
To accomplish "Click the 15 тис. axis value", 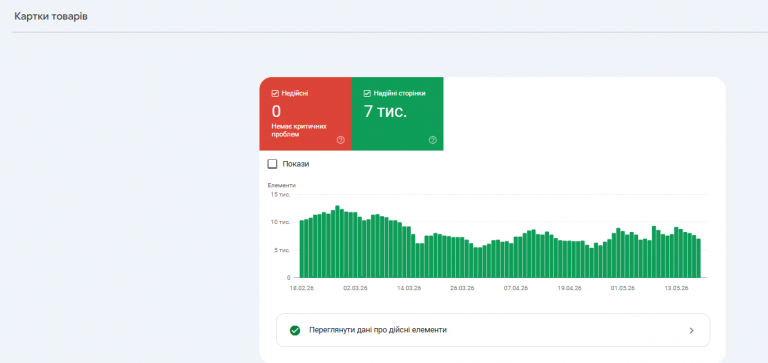I will tap(281, 194).
